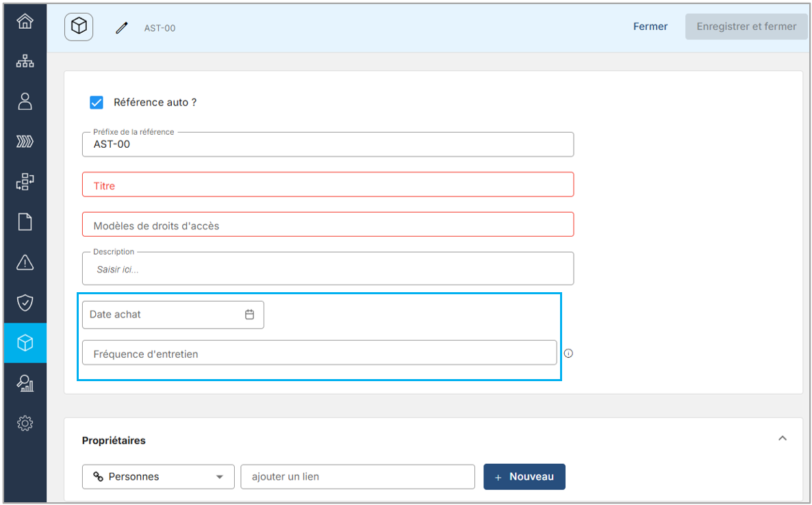Screen dimensions: 812x505
Task: Open the shield checkmark sidebar icon
Action: tap(25, 302)
